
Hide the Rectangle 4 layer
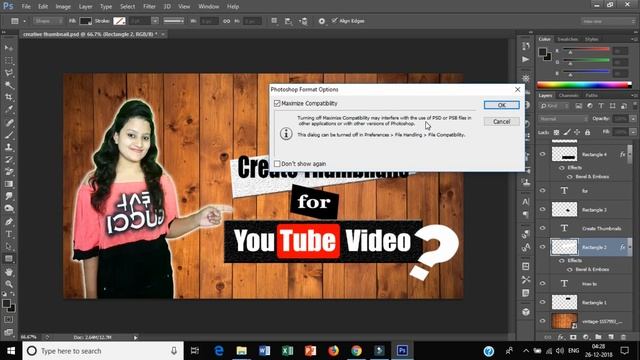point(542,154)
